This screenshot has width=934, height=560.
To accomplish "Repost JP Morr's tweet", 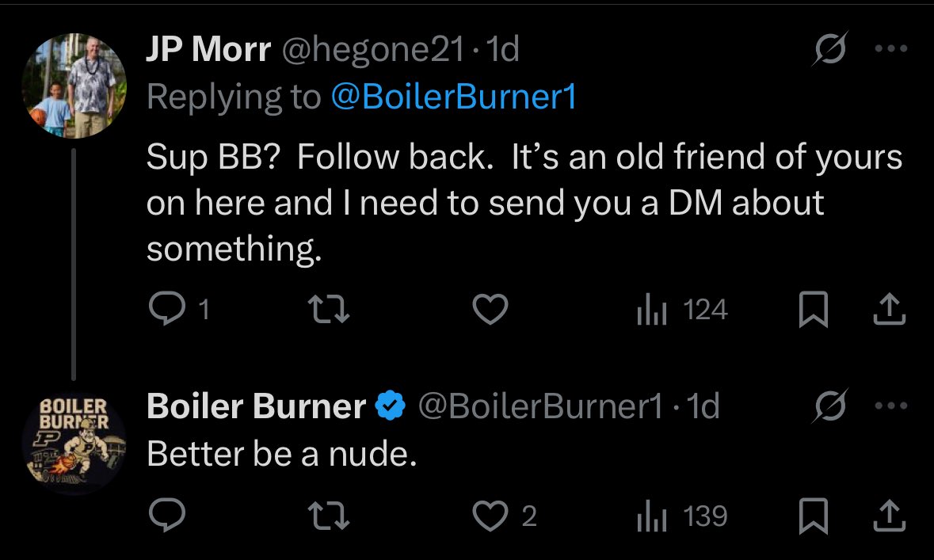I will pyautogui.click(x=328, y=310).
